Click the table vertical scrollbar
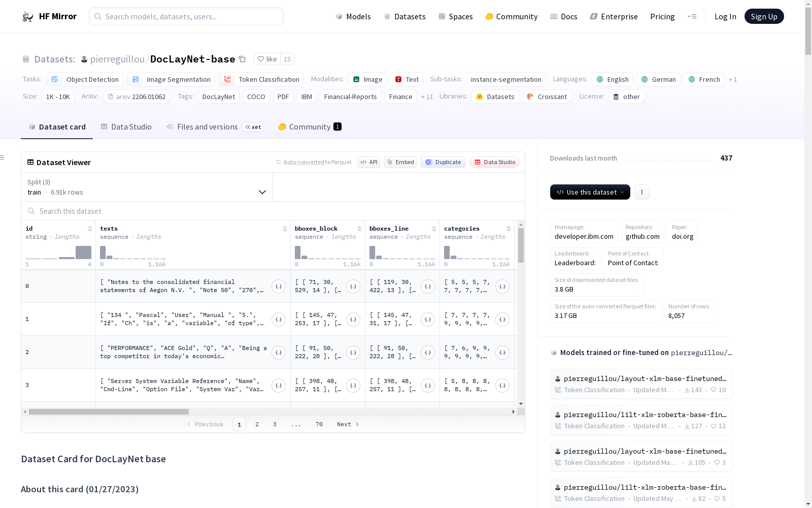Screen dimensions: 812x508 (x=521, y=245)
